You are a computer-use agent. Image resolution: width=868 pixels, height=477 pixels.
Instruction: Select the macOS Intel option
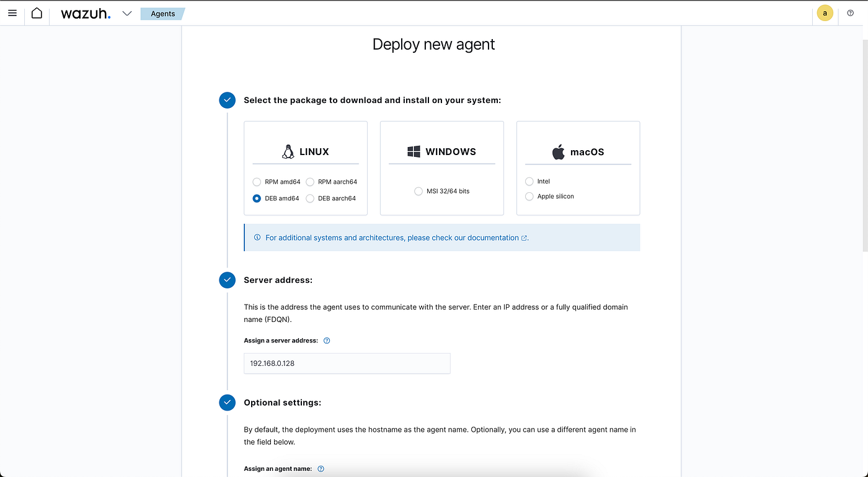click(x=529, y=181)
